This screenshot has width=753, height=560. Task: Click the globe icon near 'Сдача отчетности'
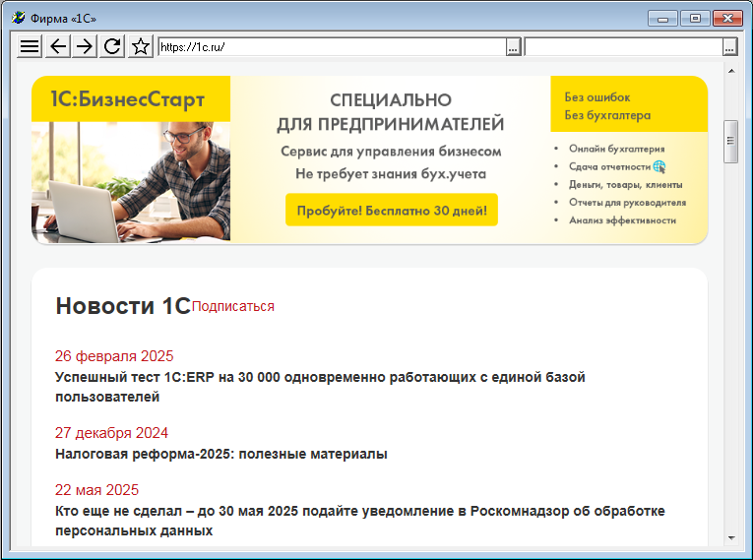pos(659,167)
